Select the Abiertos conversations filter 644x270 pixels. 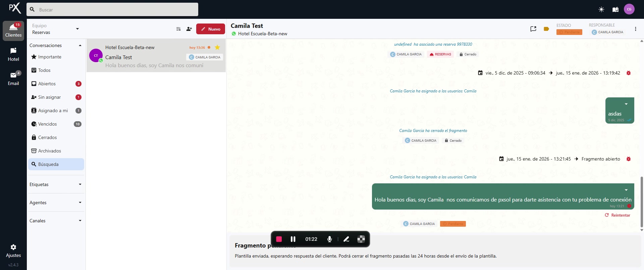coord(47,84)
